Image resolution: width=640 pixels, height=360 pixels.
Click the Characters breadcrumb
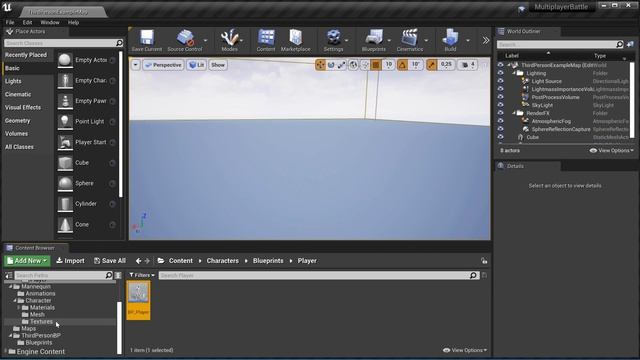tap(222, 261)
